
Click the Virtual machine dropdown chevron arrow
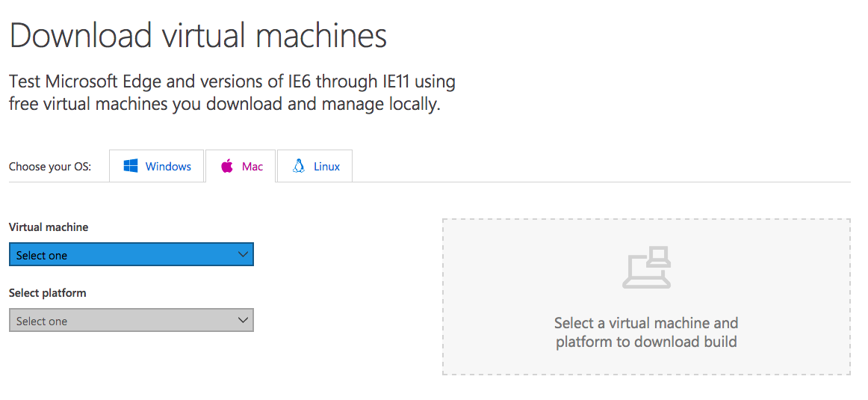(x=243, y=254)
